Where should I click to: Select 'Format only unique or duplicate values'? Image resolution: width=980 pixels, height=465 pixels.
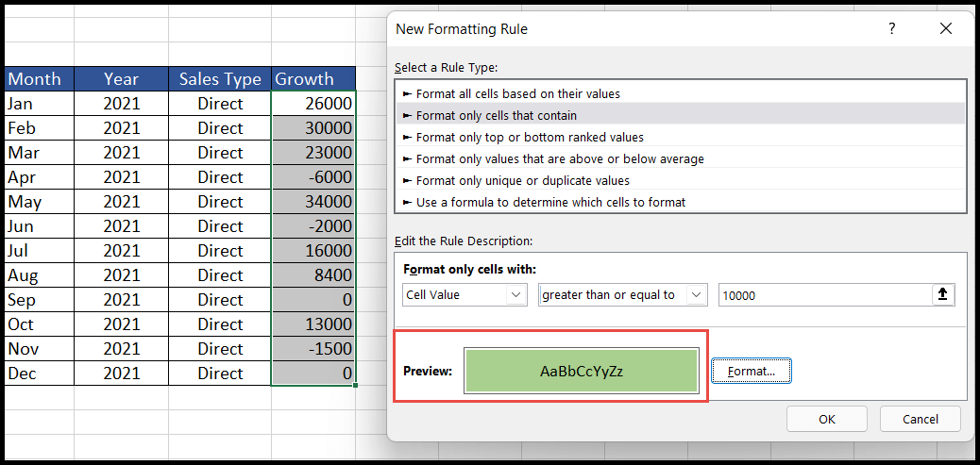[522, 181]
